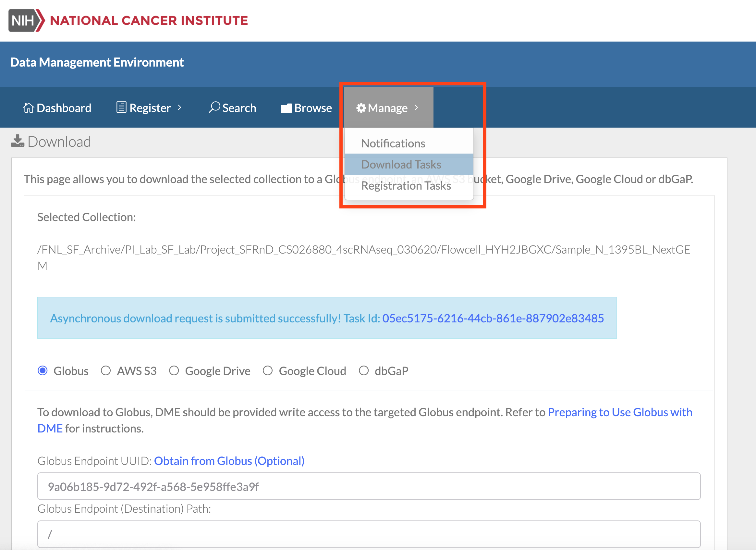Image resolution: width=756 pixels, height=550 pixels.
Task: Expand the Register menu chevron
Action: (x=180, y=107)
